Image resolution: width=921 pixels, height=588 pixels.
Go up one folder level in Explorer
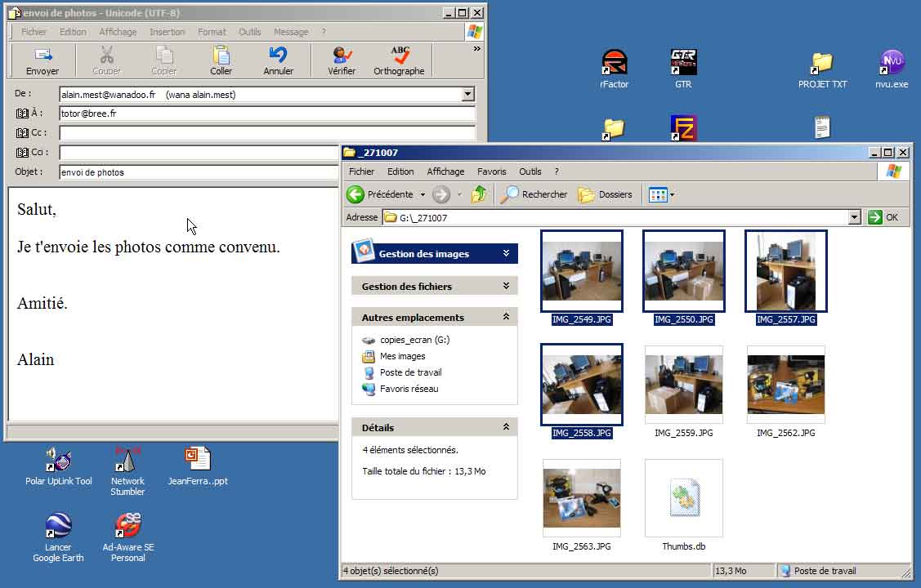(x=479, y=194)
